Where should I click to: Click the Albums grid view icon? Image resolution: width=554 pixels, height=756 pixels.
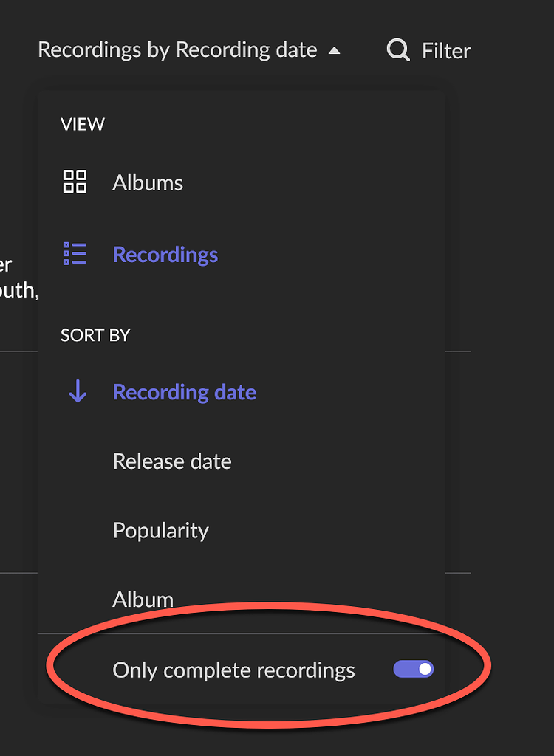(75, 182)
